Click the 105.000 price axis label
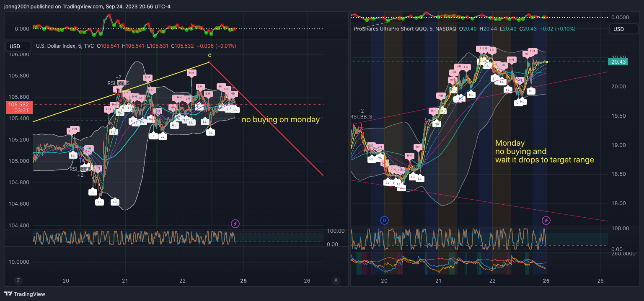The image size is (644, 301). click(19, 161)
